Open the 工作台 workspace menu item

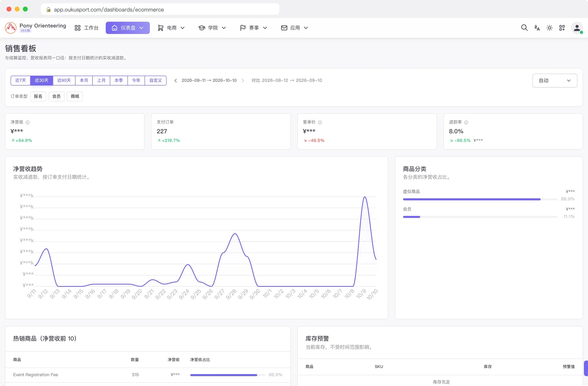(x=86, y=28)
